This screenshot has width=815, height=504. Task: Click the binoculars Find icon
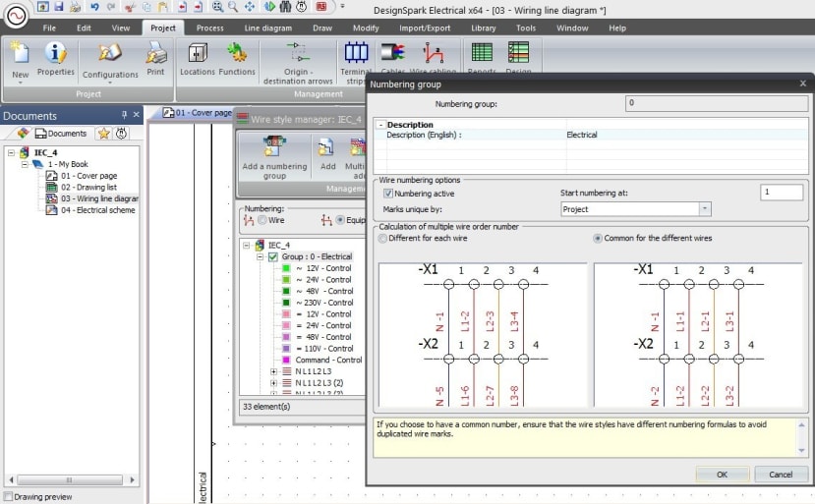(x=285, y=7)
